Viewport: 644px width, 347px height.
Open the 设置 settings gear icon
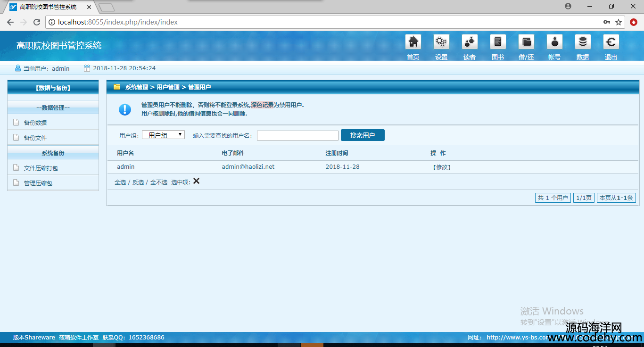pyautogui.click(x=441, y=42)
